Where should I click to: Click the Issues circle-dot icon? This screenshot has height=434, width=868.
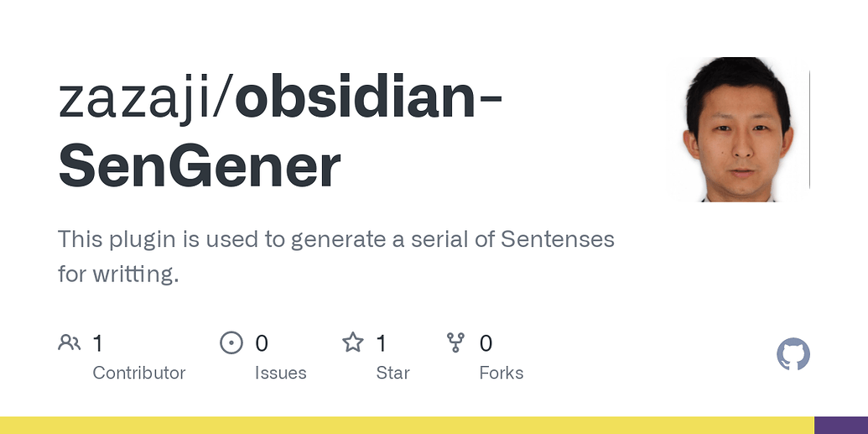[231, 342]
